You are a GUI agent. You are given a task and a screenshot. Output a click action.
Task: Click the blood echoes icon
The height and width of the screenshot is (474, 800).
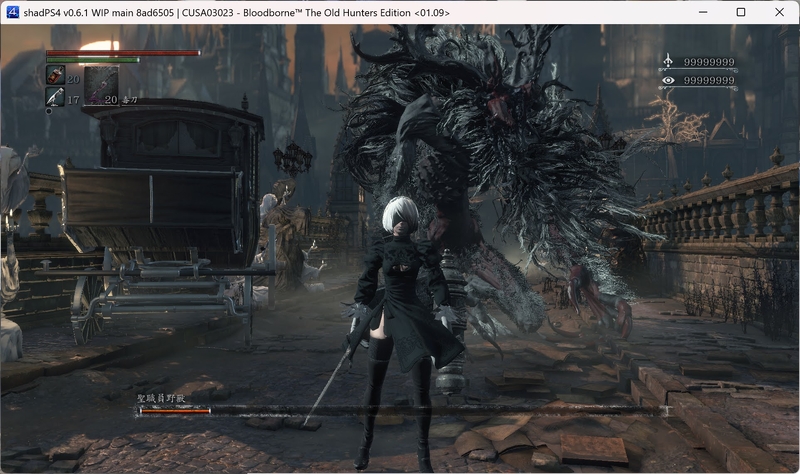click(668, 62)
